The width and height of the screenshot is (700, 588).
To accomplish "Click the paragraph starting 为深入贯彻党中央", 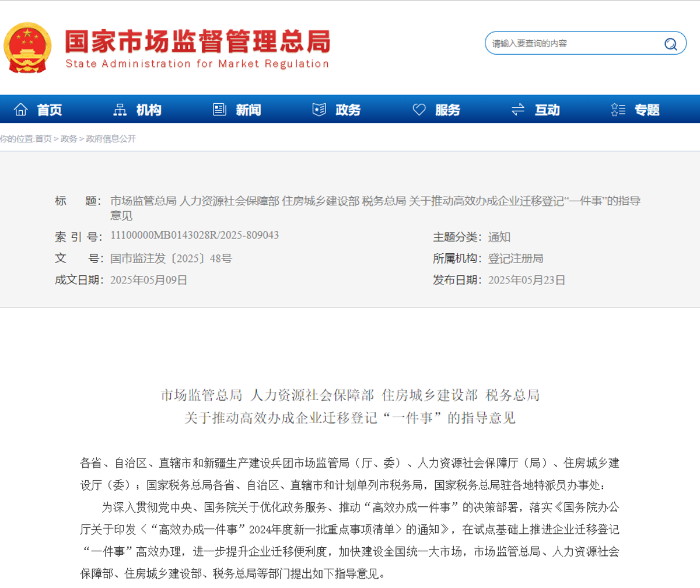I will 349,540.
